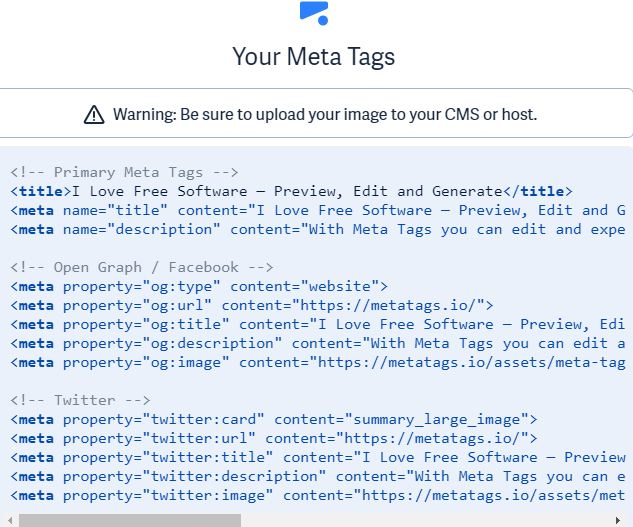Click the og:type website code line

pos(199,286)
